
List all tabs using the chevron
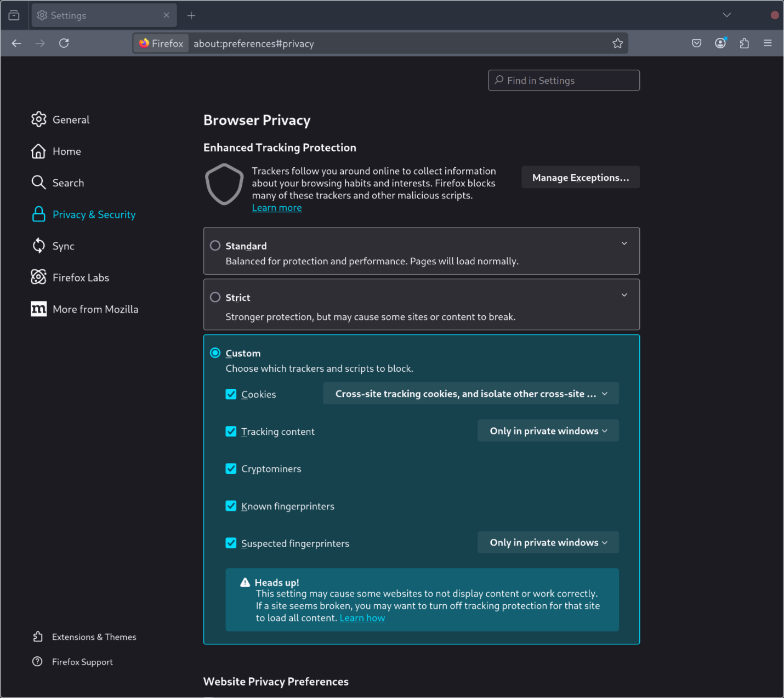(727, 15)
